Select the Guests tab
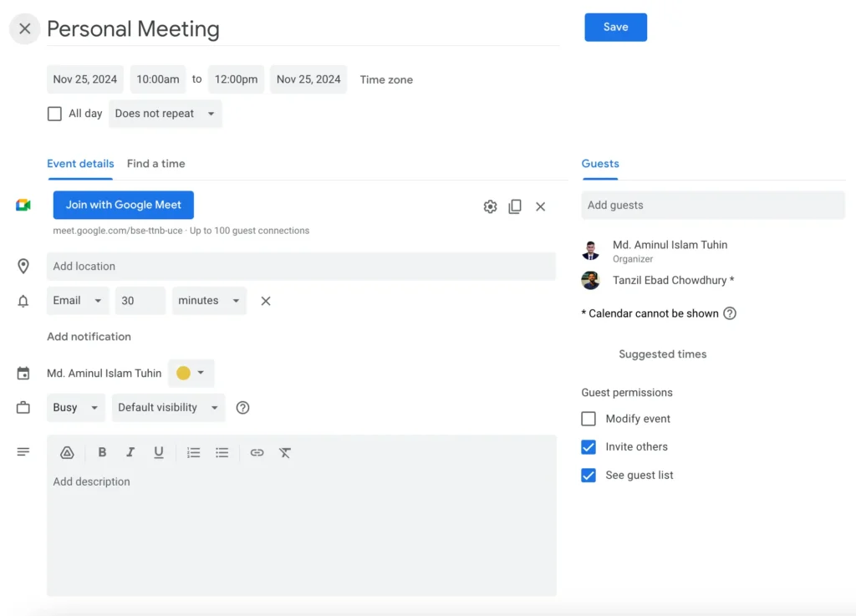 tap(599, 164)
